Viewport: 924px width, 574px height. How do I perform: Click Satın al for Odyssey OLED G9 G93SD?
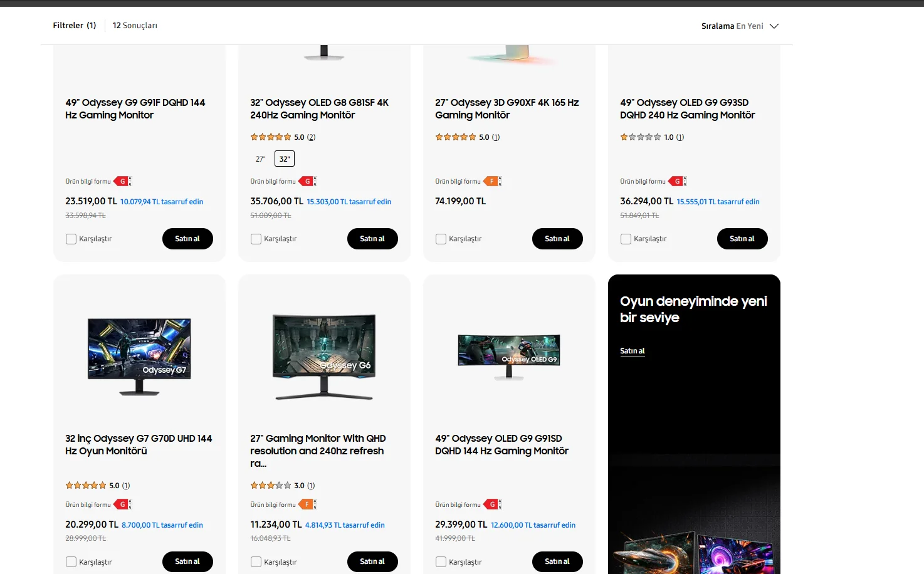pos(742,239)
